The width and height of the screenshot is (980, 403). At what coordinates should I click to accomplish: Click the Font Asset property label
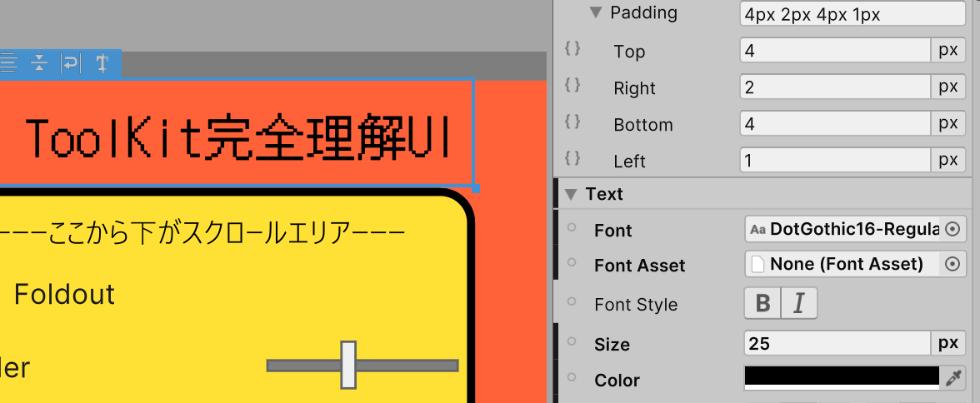coord(640,266)
